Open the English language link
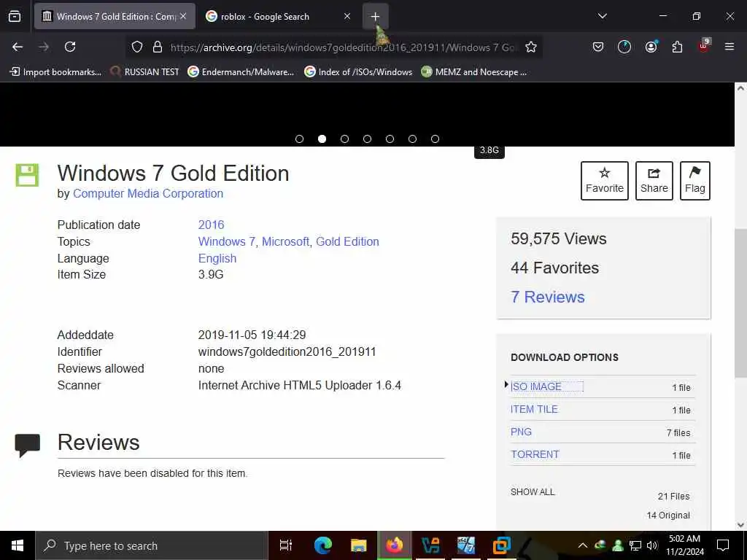 (x=217, y=258)
